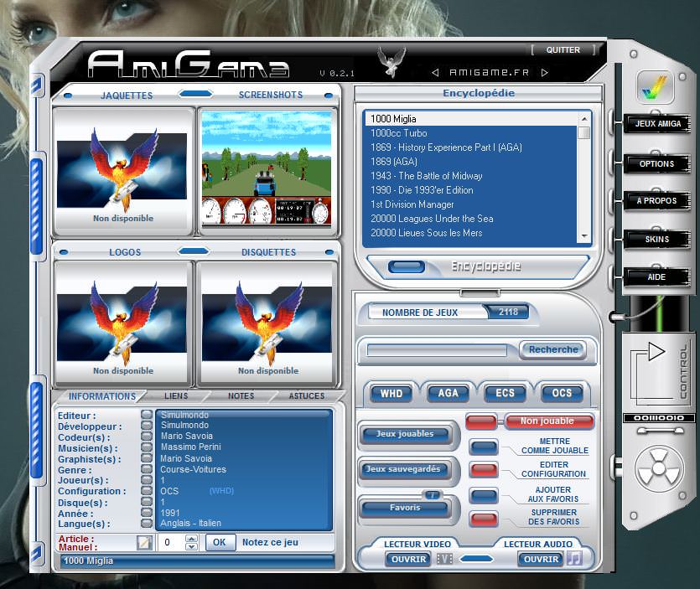Click the left arrow beside amigame.fr
Image resolution: width=700 pixels, height=589 pixels.
[x=435, y=72]
